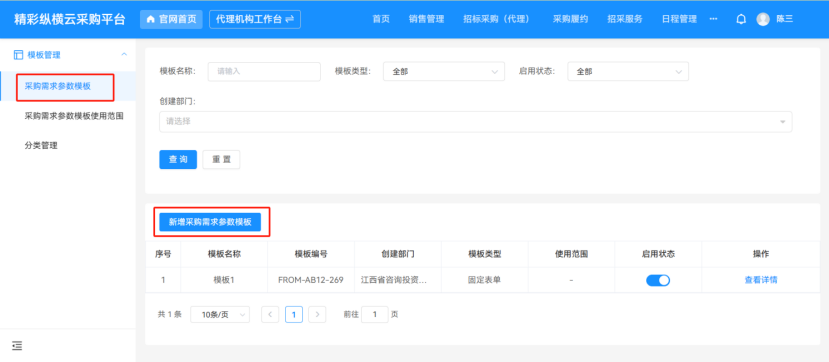Open the 日程管理 nav item
Screen dimensions: 829x362
coord(679,19)
